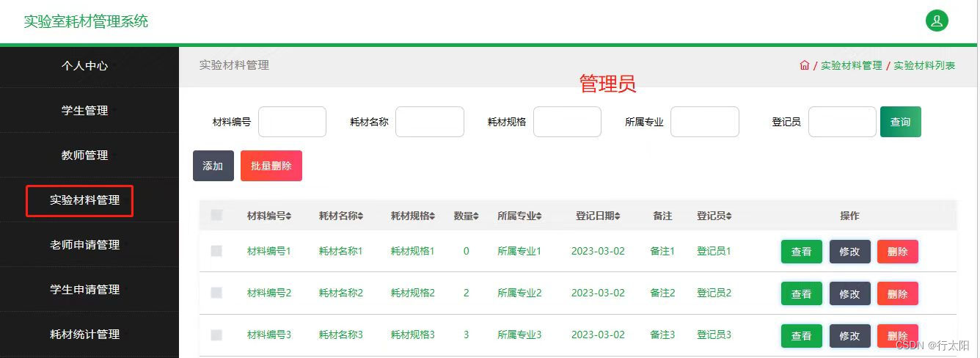Sort by 耗材规格 column arrows
Viewport: 980px width, 358px height.
click(432, 216)
